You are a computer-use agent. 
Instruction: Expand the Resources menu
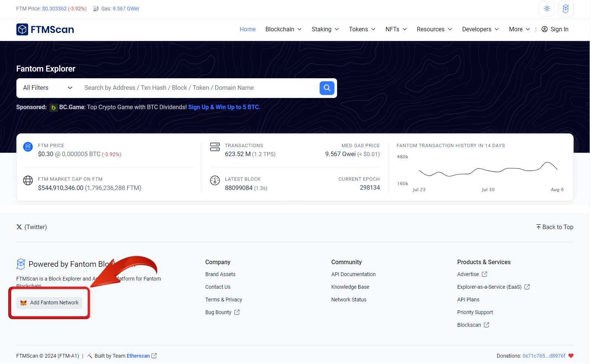(x=434, y=29)
